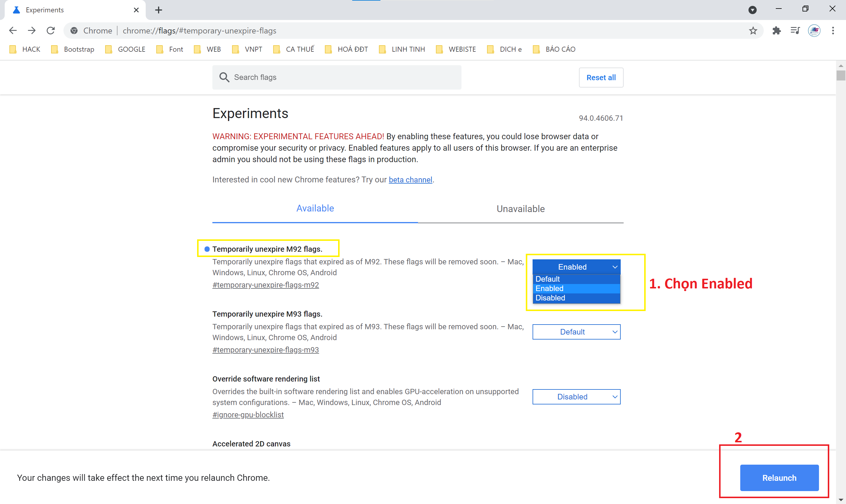The image size is (846, 504).
Task: Click the browser back arrow
Action: pos(13,31)
